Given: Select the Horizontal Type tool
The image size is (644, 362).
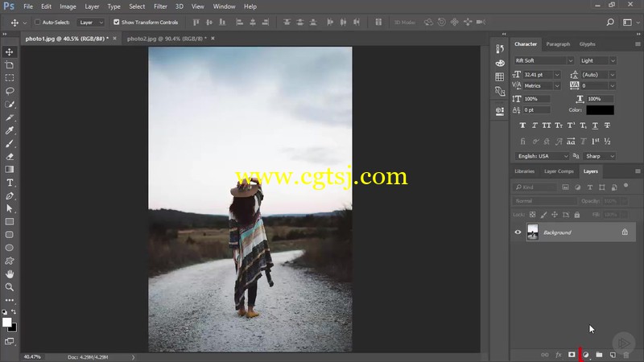Looking at the screenshot, I should pyautogui.click(x=10, y=183).
